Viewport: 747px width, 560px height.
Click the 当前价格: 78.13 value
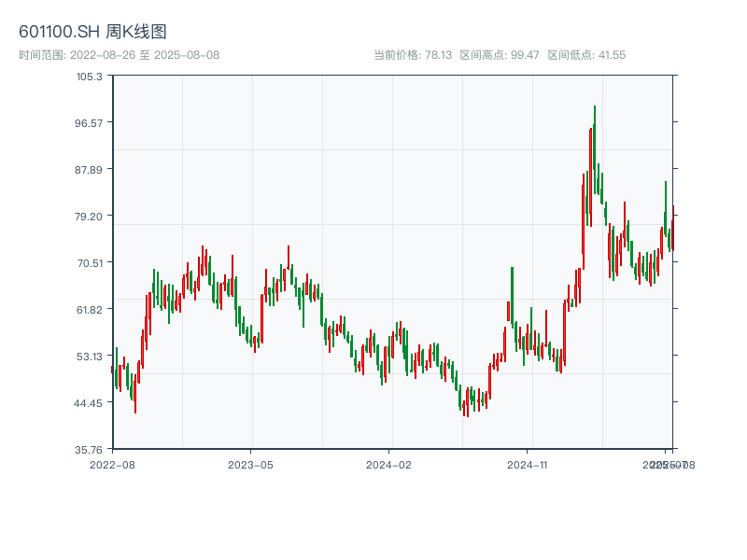tap(413, 55)
